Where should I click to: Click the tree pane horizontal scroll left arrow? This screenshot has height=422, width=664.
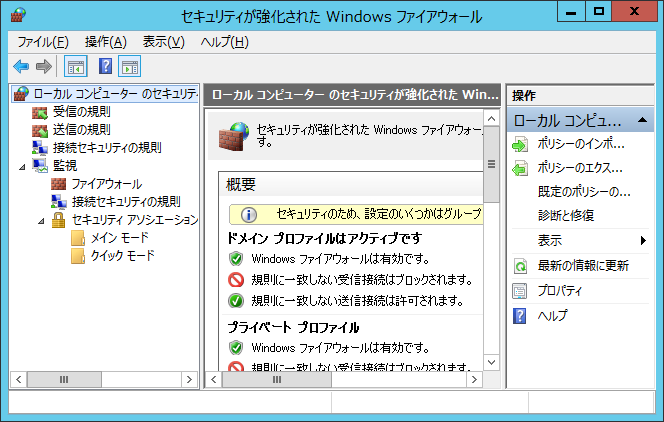point(19,379)
